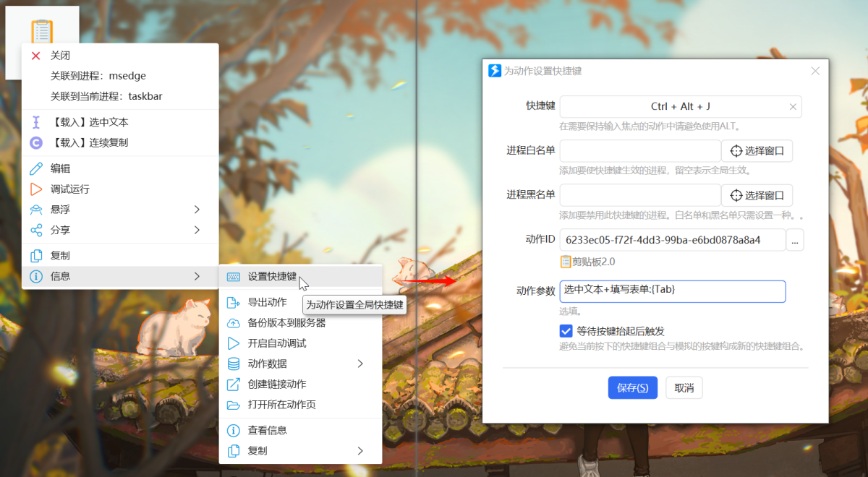Select 【载入】选中文本 menu entry
This screenshot has width=868, height=477.
tap(120, 122)
